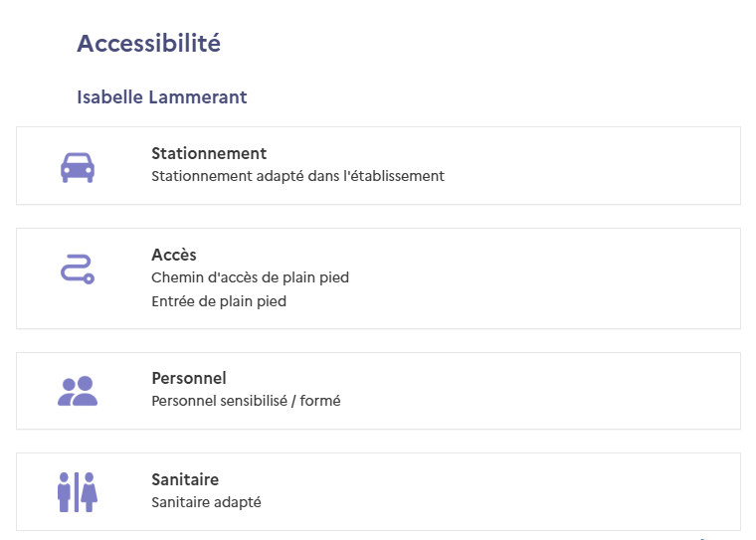The width and height of the screenshot is (756, 540).
Task: Click the Accessibilité page title
Action: (148, 44)
